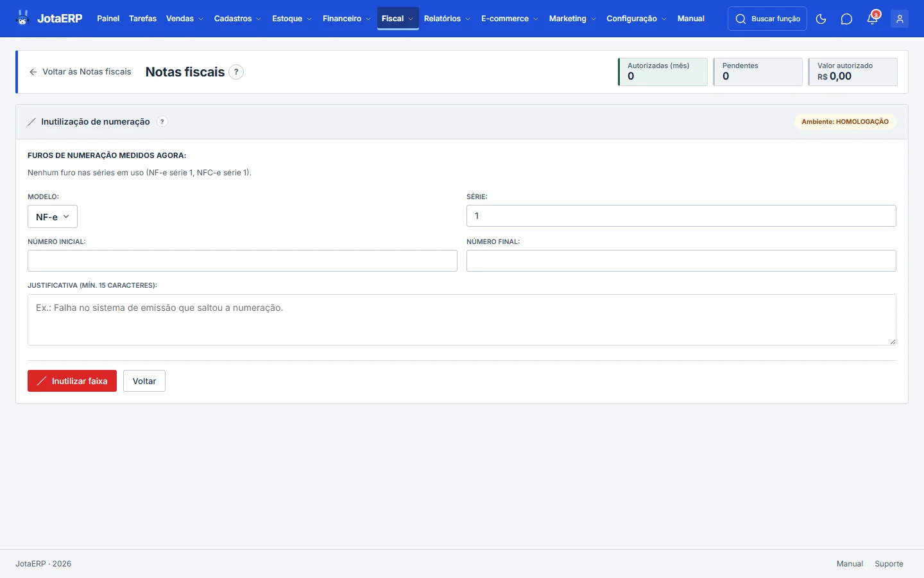Click the search magnifier in Buscar função
The image size is (924, 578).
tap(740, 19)
